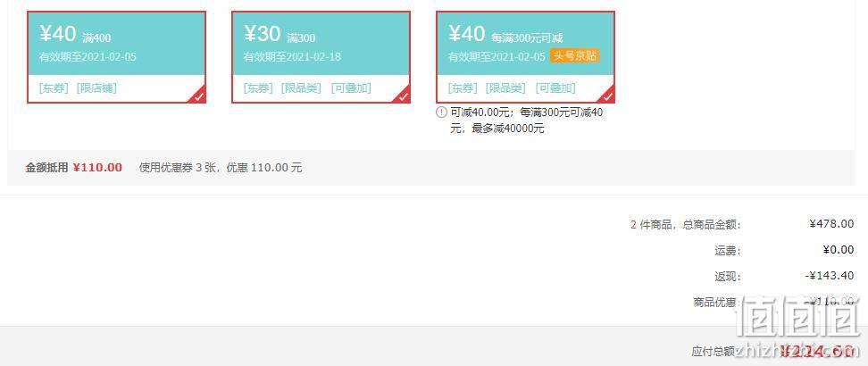This screenshot has height=366, width=868.
Task: Click 东券 tag on the ¥40 满400 coupon
Action: (54, 88)
